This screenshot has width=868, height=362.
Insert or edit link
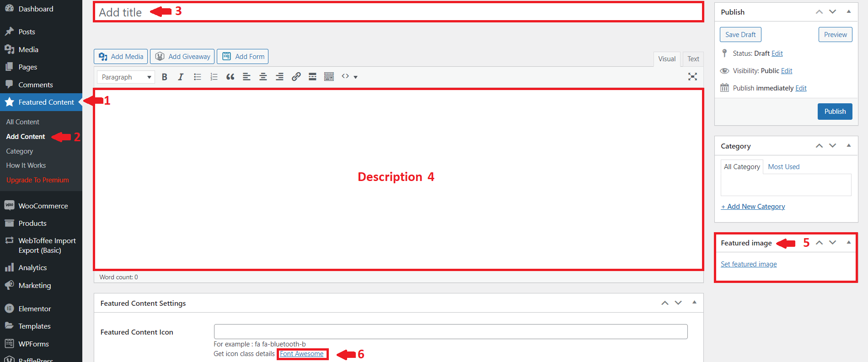tap(296, 77)
